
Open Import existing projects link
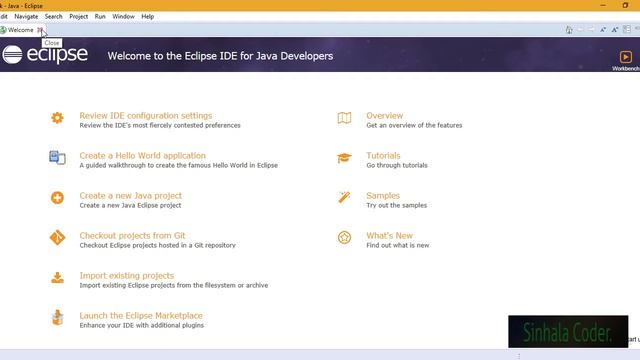(127, 276)
